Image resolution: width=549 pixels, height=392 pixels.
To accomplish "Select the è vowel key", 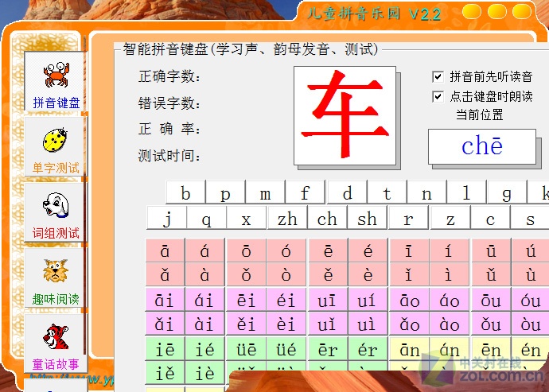I will 368,274.
